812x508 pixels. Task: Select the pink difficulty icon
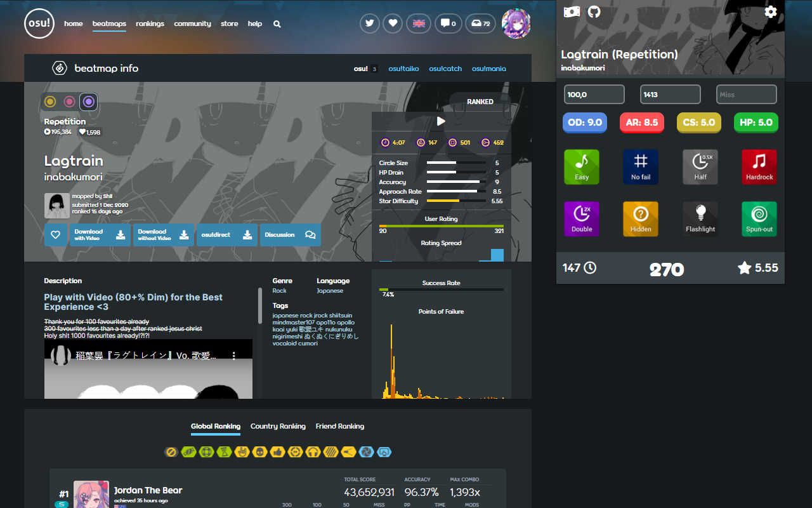pyautogui.click(x=70, y=102)
